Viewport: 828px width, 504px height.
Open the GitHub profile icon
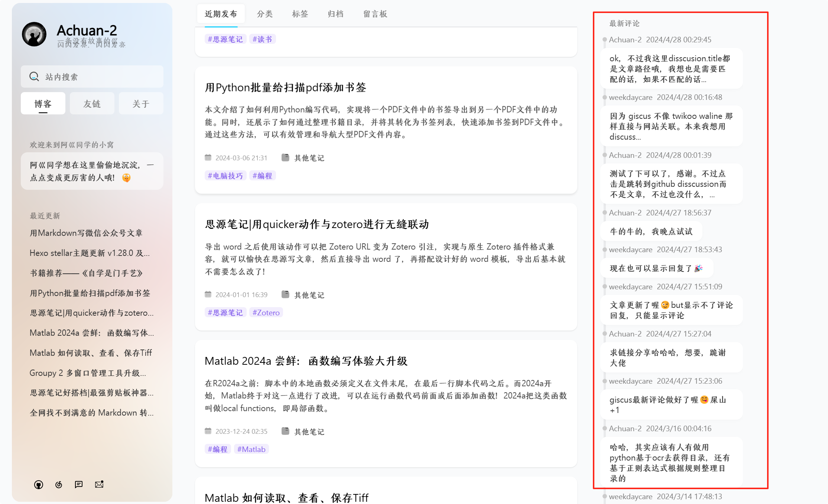(39, 485)
